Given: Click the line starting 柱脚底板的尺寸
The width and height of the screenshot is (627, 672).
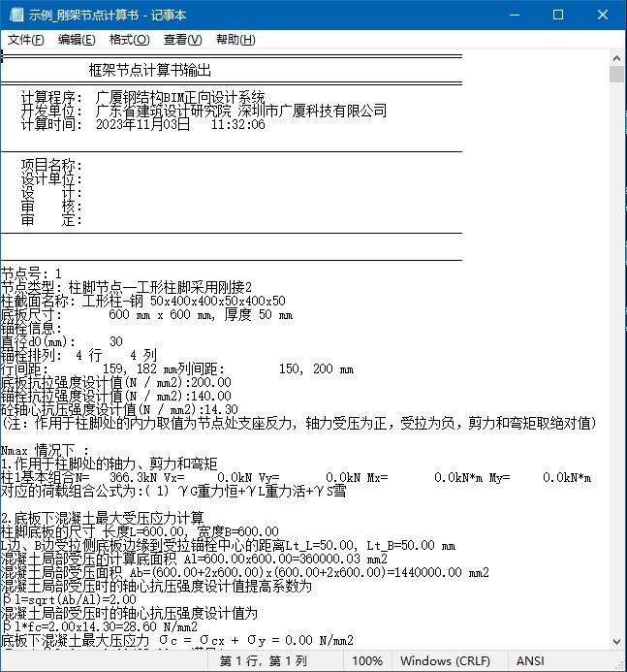Looking at the screenshot, I should (140, 531).
